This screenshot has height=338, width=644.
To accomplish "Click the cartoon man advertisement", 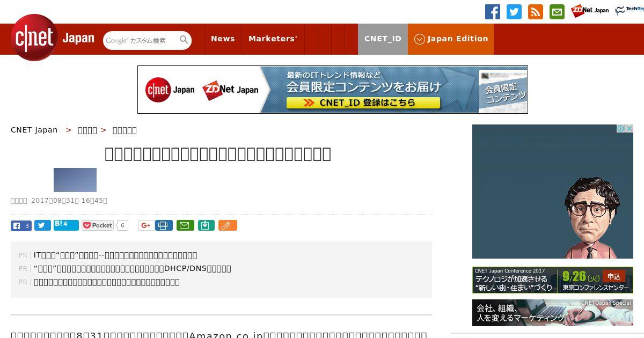I will point(553,192).
